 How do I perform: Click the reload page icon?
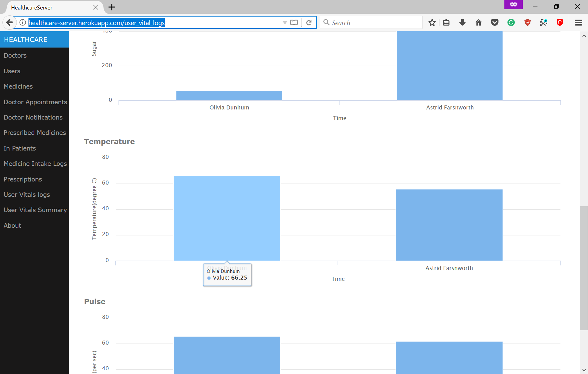pyautogui.click(x=309, y=22)
